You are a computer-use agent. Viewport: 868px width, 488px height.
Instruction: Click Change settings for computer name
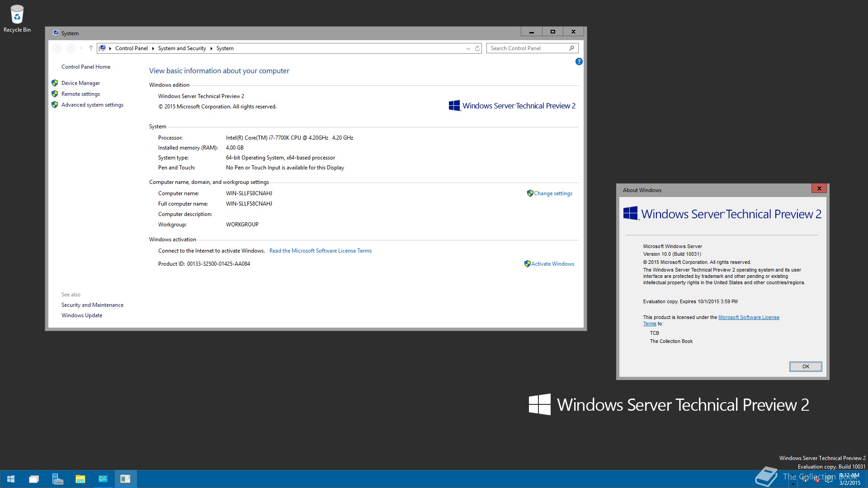pyautogui.click(x=553, y=193)
